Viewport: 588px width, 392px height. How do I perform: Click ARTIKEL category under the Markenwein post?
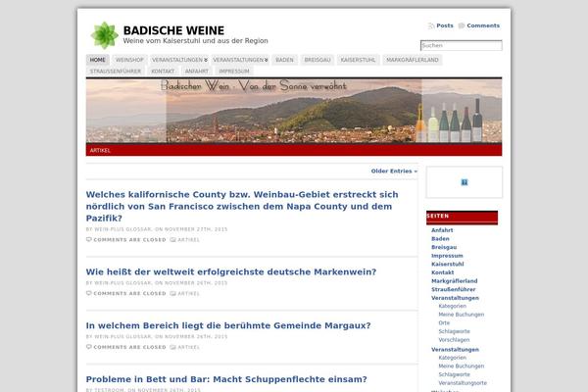(188, 294)
